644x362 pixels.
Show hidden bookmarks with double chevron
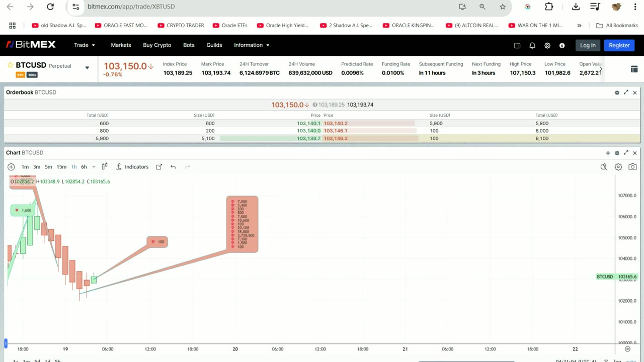579,26
